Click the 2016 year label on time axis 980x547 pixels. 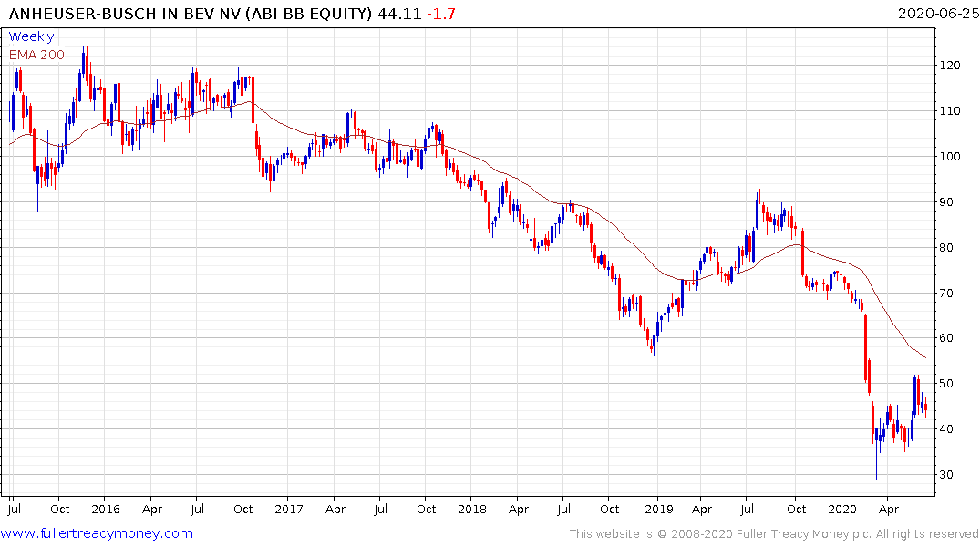(x=106, y=509)
